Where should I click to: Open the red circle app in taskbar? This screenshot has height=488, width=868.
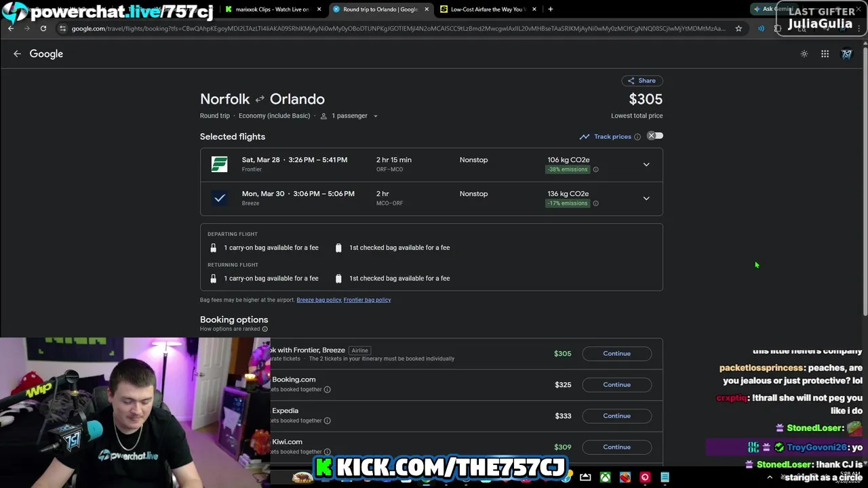click(645, 477)
